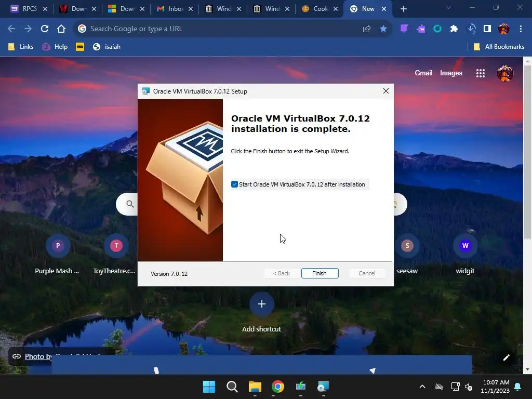Open the Links bookmarks folder
Screen dimensions: 532x399
pyautogui.click(x=21, y=47)
